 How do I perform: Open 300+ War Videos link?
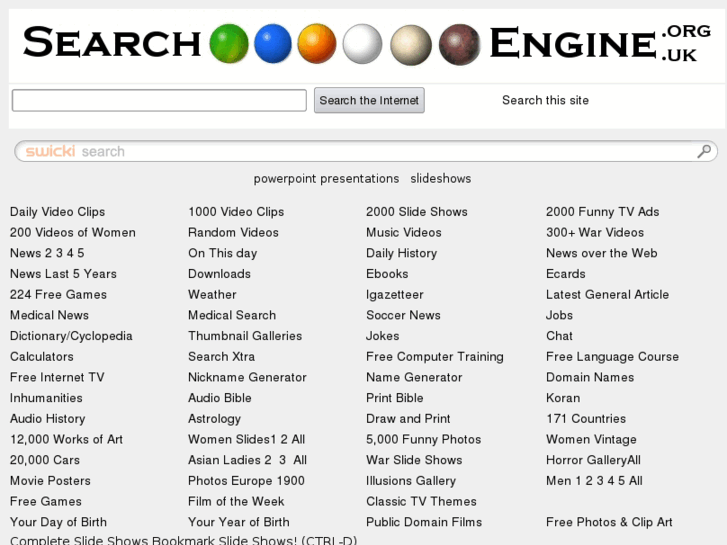595,232
